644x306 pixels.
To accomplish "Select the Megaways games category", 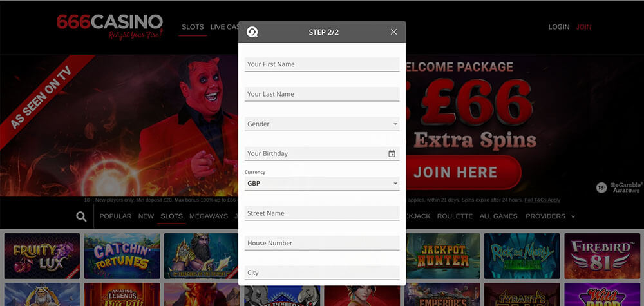I will [x=209, y=216].
